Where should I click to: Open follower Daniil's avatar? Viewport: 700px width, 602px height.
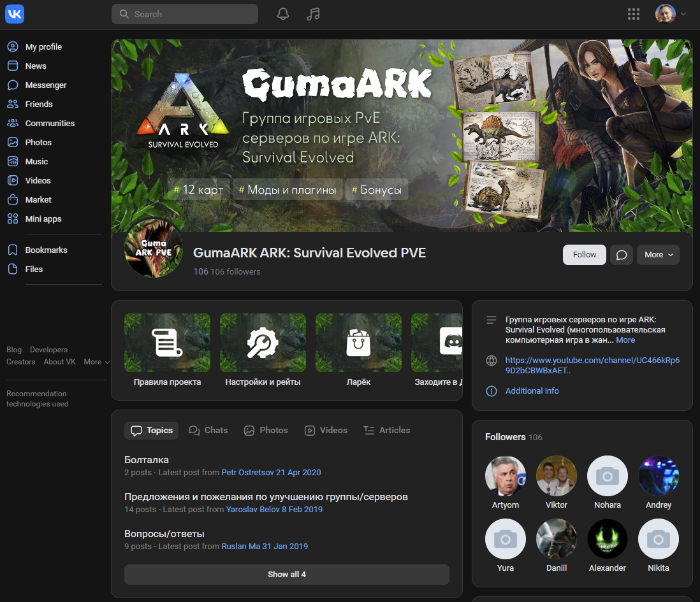click(x=557, y=539)
